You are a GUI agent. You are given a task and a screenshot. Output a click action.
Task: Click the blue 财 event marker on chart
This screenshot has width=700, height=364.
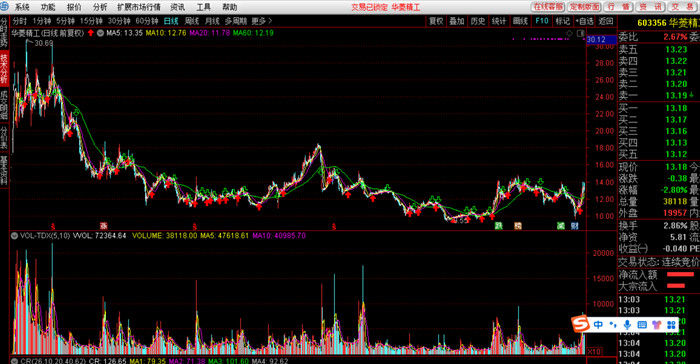coord(575,226)
